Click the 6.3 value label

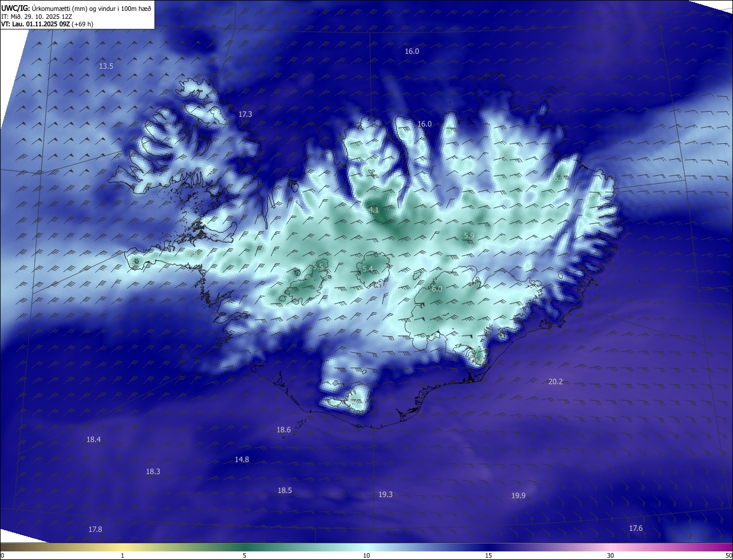coord(559,179)
